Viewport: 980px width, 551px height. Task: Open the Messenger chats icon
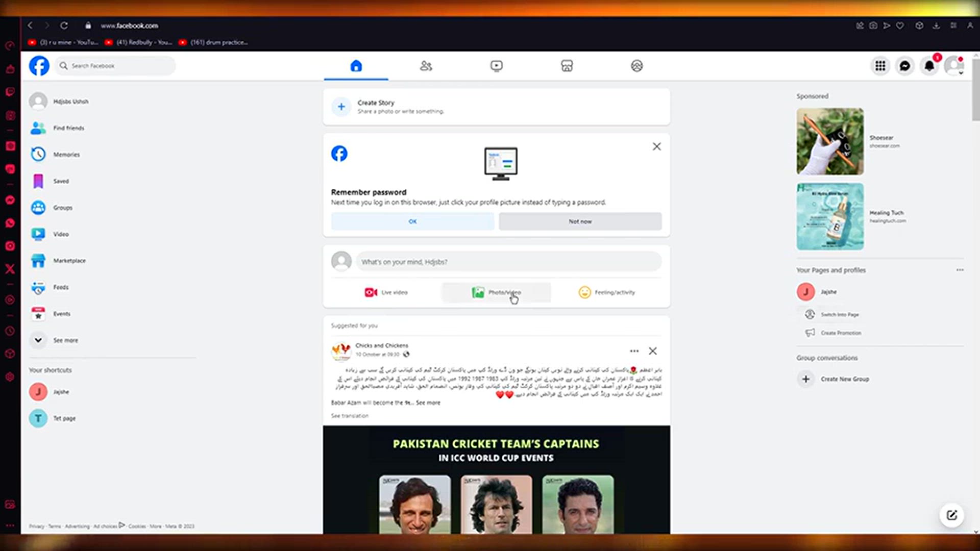tap(904, 66)
